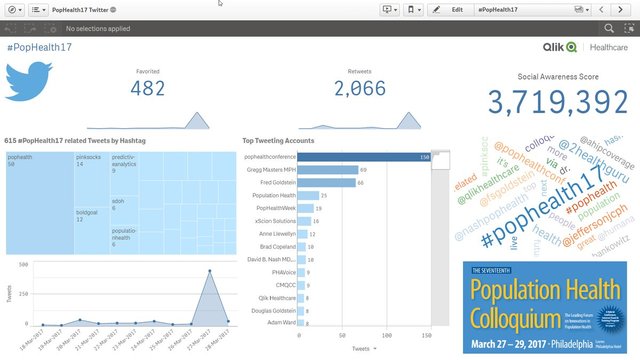
Task: Open the Tweets axis measure dropdown
Action: pos(364,349)
